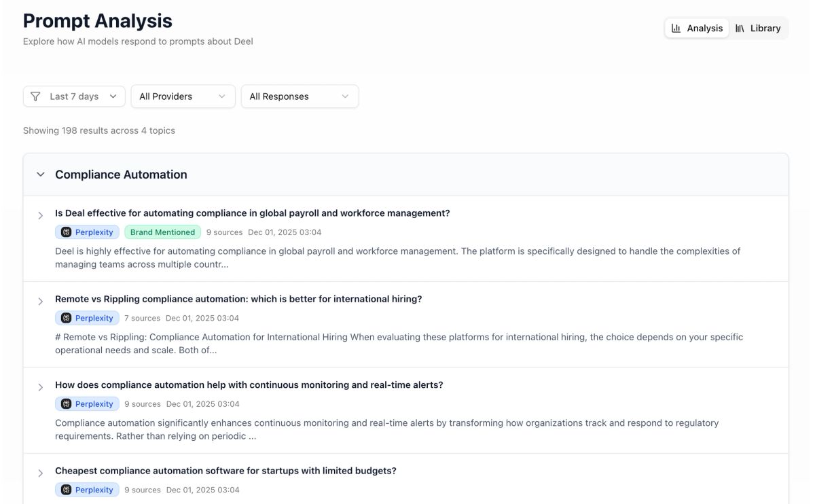
Task: Click Perplexity logo on the Deel prompt
Action: click(x=66, y=232)
